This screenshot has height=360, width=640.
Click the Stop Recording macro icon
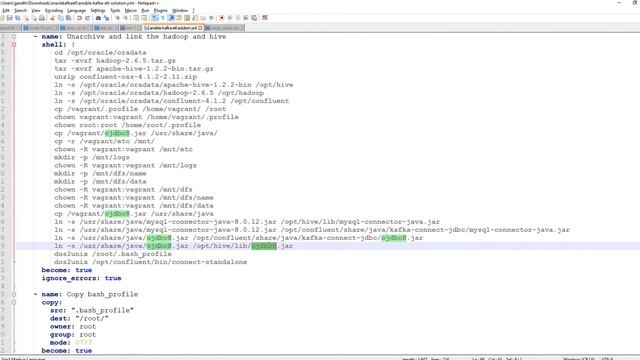click(230, 18)
